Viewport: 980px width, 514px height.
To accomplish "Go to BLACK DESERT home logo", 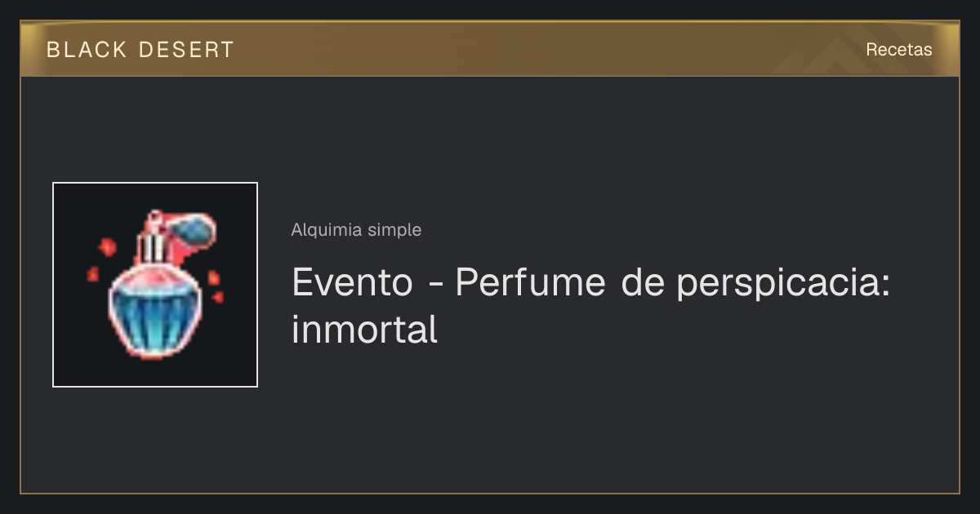I will pos(140,50).
